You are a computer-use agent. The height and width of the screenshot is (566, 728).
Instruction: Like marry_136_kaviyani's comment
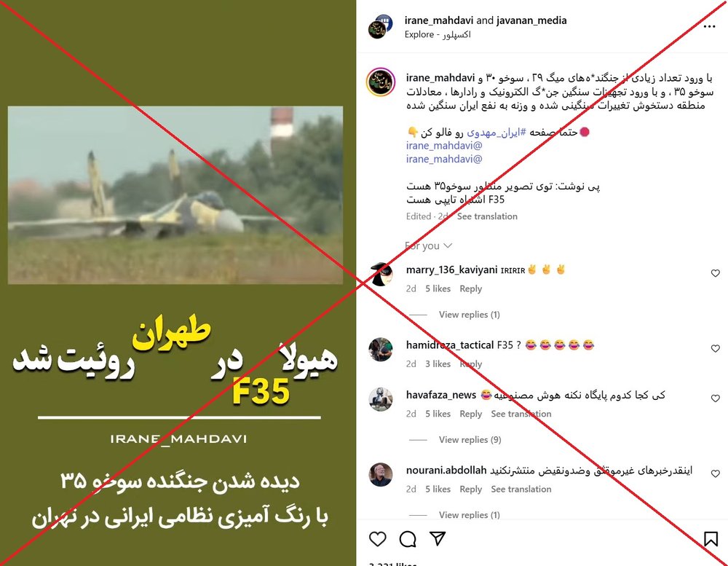(x=716, y=273)
